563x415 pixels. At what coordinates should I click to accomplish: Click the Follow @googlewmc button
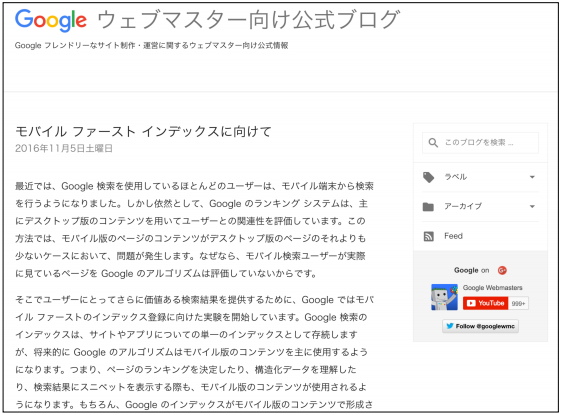click(x=480, y=326)
